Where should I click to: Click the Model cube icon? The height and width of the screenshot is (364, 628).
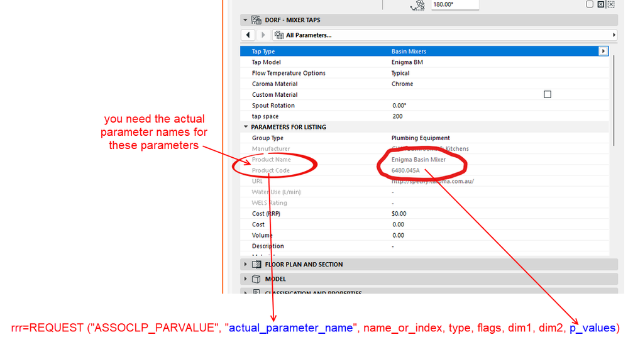[x=256, y=279]
